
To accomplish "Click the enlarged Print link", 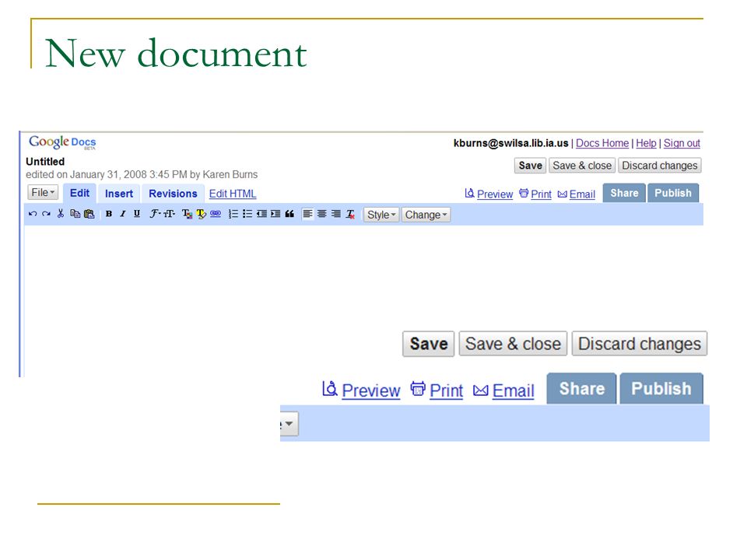I will tap(447, 390).
